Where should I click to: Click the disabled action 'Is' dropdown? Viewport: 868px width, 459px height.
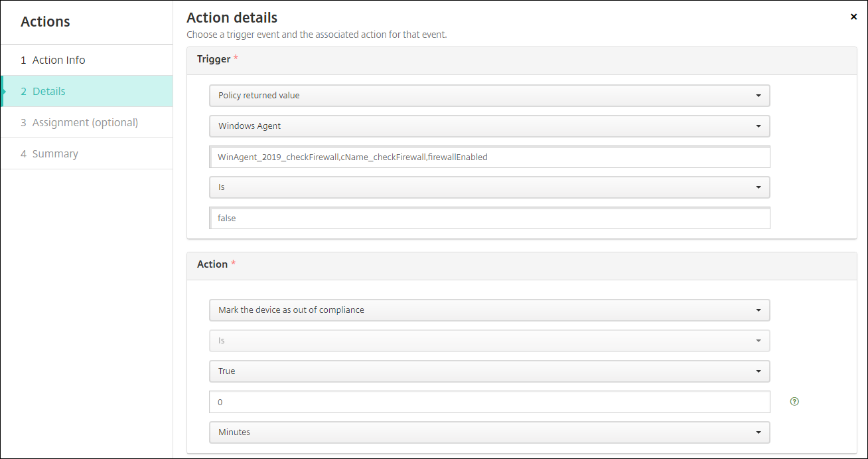pyautogui.click(x=489, y=341)
